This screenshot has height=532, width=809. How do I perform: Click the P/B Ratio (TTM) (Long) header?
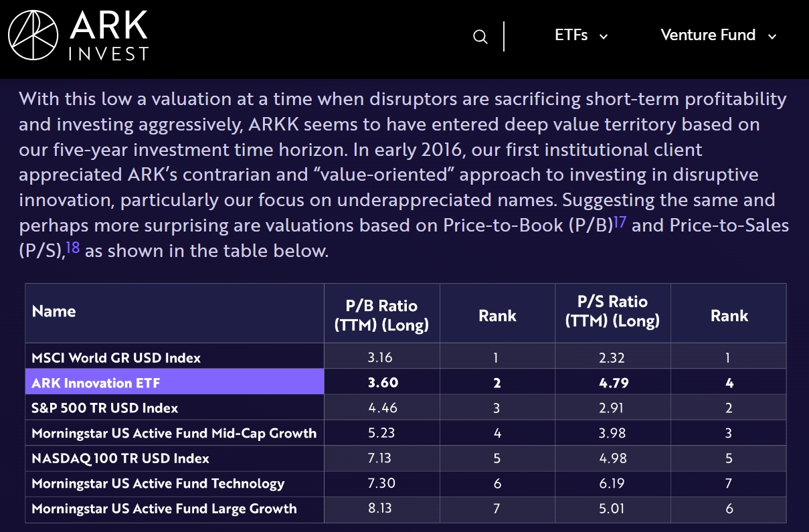[x=381, y=315]
